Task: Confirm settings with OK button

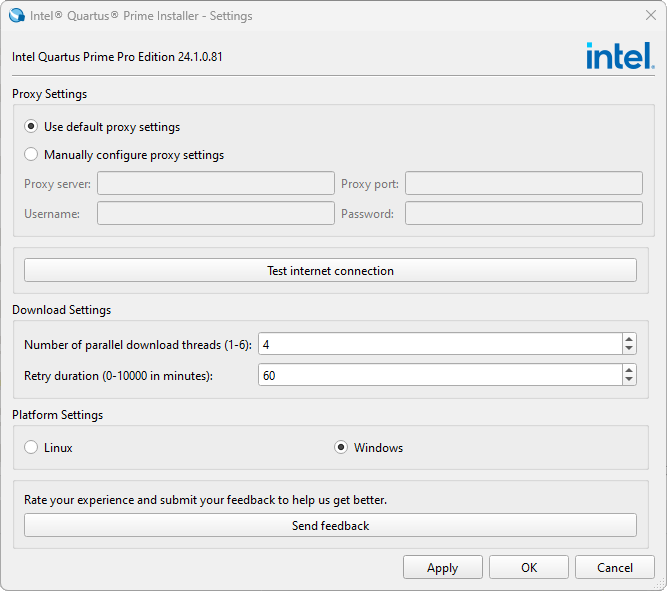Action: [529, 567]
